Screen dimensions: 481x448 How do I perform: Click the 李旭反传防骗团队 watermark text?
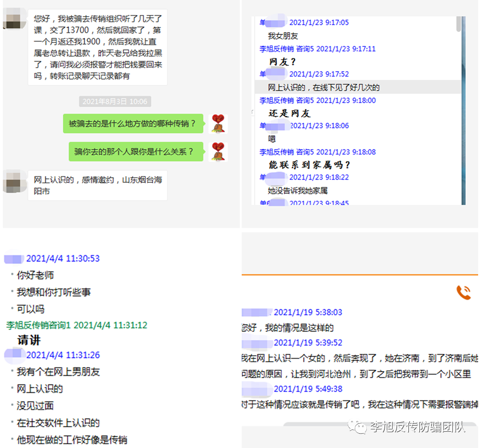[418, 427]
